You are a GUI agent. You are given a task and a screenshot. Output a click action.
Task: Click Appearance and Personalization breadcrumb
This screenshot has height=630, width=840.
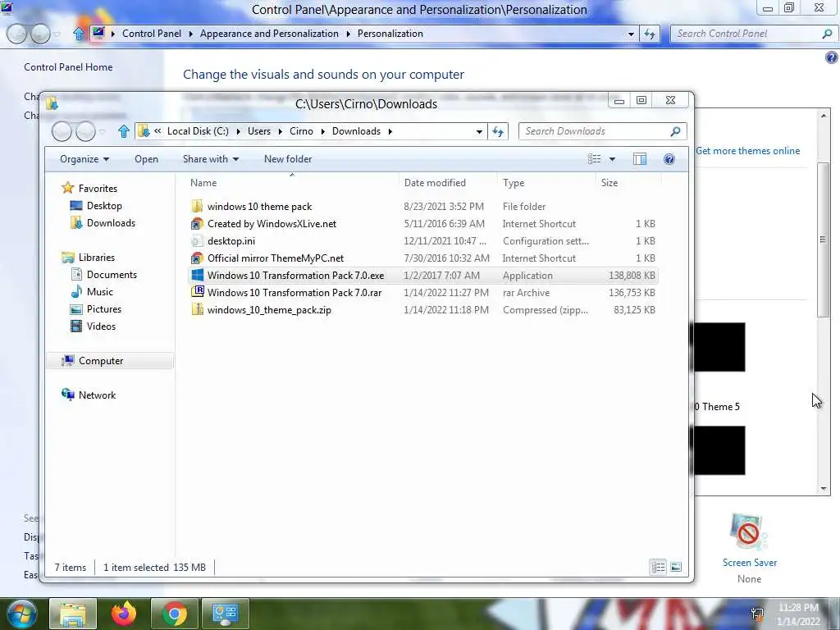pyautogui.click(x=269, y=34)
